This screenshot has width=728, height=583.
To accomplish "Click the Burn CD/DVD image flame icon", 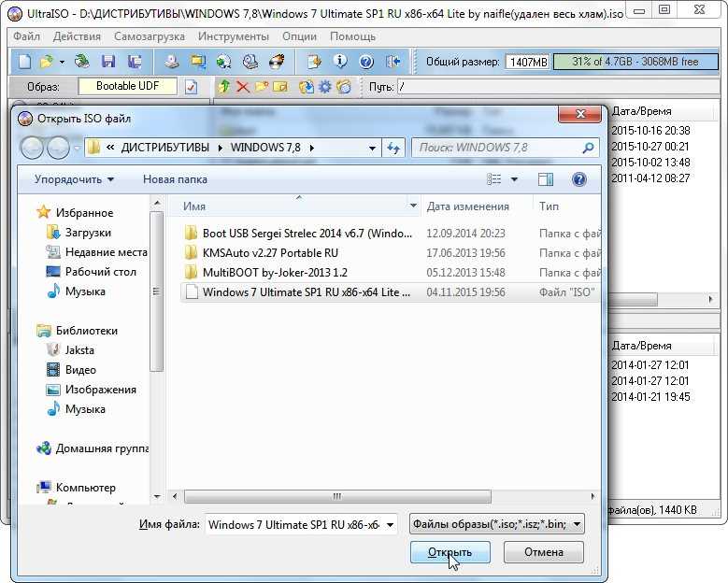I will 278,62.
